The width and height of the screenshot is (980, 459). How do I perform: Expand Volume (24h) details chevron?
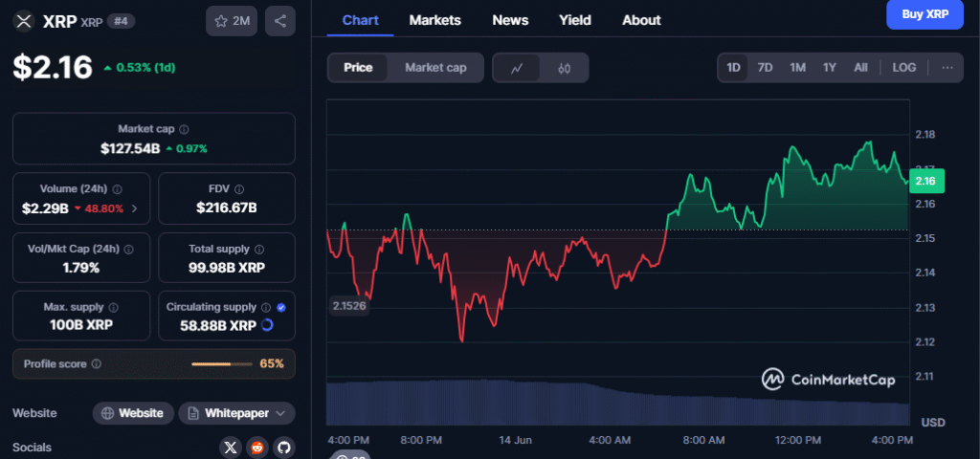[x=134, y=208]
